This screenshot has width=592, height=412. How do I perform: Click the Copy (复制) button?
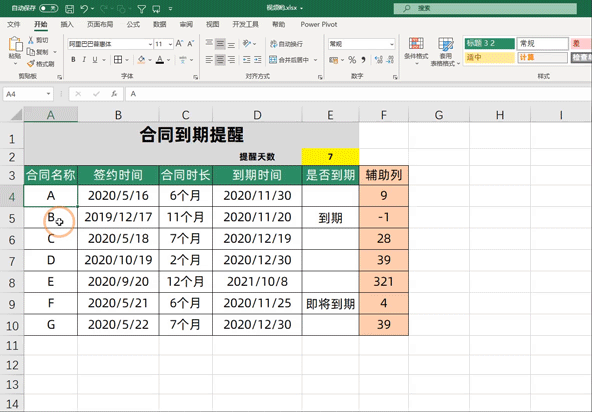point(38,52)
